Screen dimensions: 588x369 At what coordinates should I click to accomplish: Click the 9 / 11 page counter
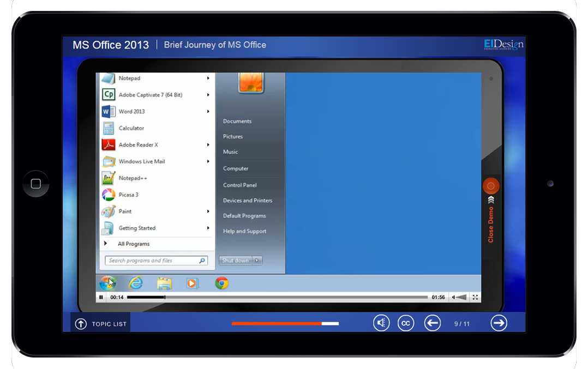point(461,324)
